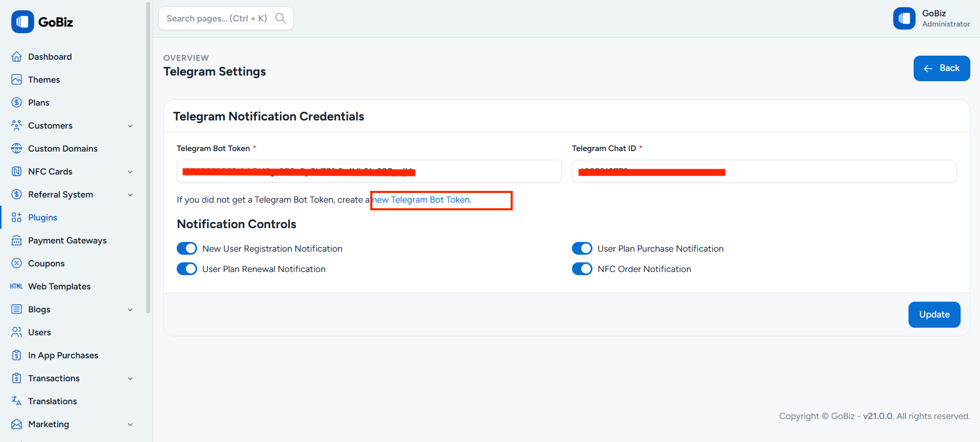
Task: Expand the Customers submenu chevron
Action: 130,126
